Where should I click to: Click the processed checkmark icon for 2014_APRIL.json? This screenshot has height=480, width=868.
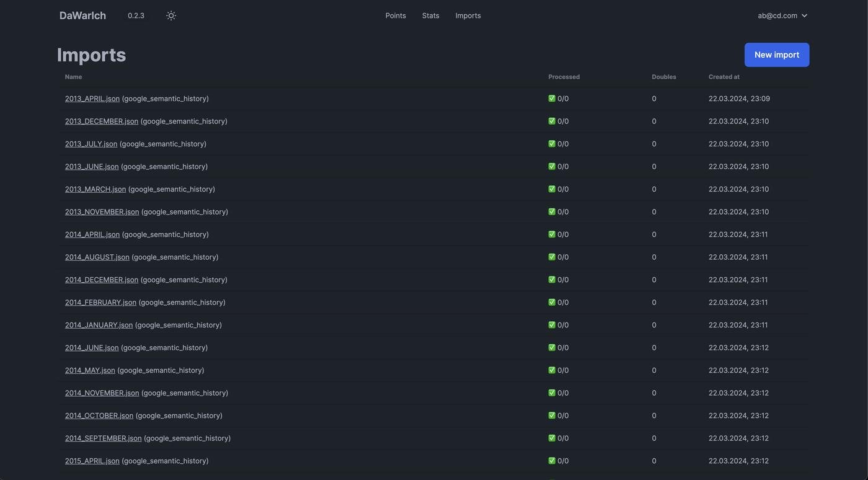(x=552, y=234)
